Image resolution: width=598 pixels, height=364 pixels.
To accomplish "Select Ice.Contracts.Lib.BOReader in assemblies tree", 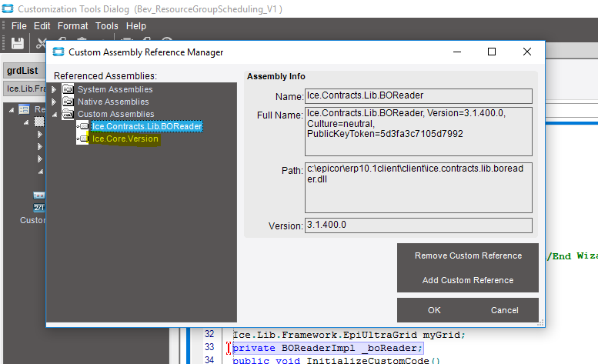I will coord(147,126).
